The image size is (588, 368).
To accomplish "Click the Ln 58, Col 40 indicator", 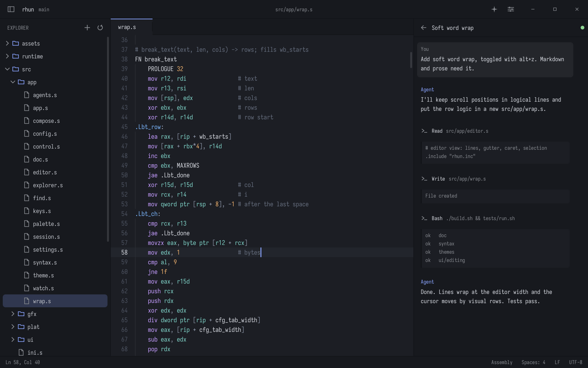I will point(23,362).
